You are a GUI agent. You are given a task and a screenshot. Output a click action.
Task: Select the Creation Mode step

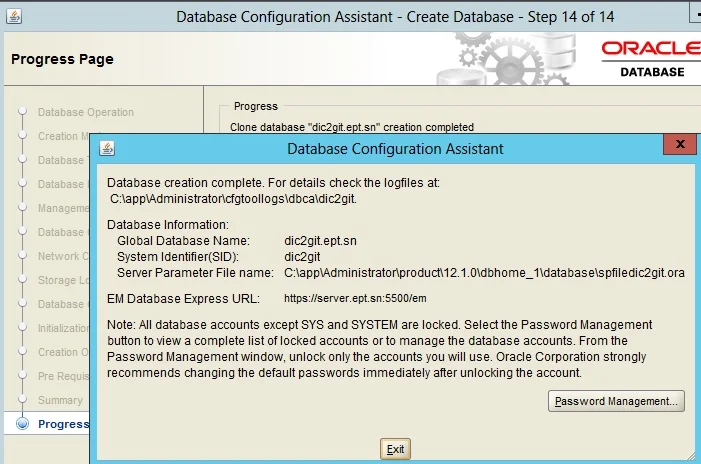pyautogui.click(x=63, y=136)
